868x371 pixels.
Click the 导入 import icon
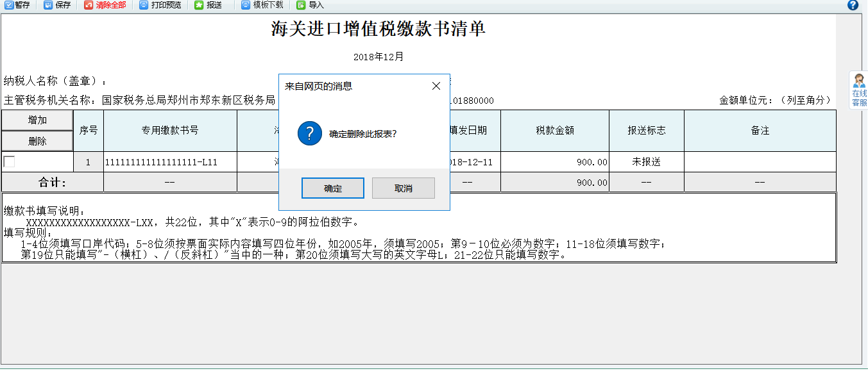(309, 5)
